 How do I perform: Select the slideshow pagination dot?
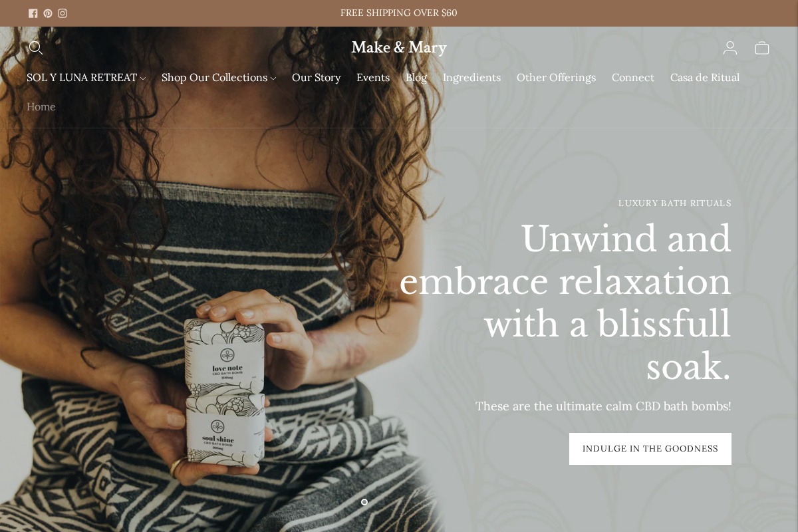click(364, 502)
